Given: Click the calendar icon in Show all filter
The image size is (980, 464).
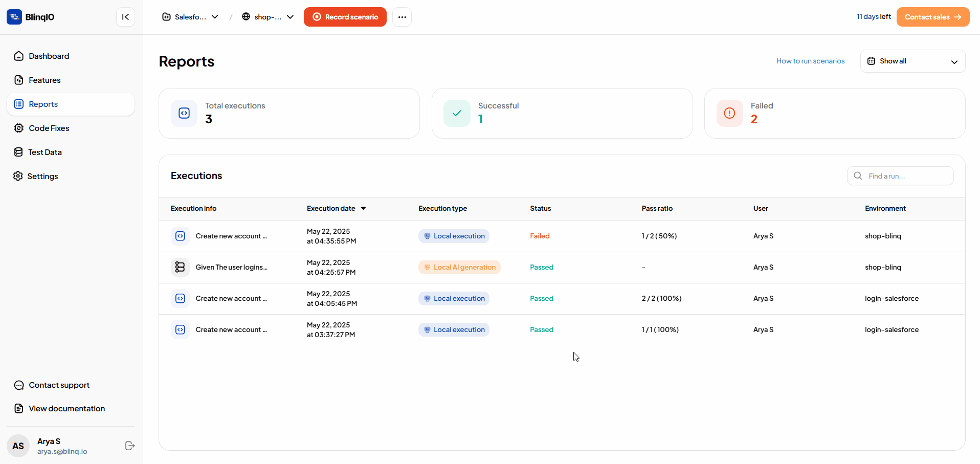Looking at the screenshot, I should [871, 61].
